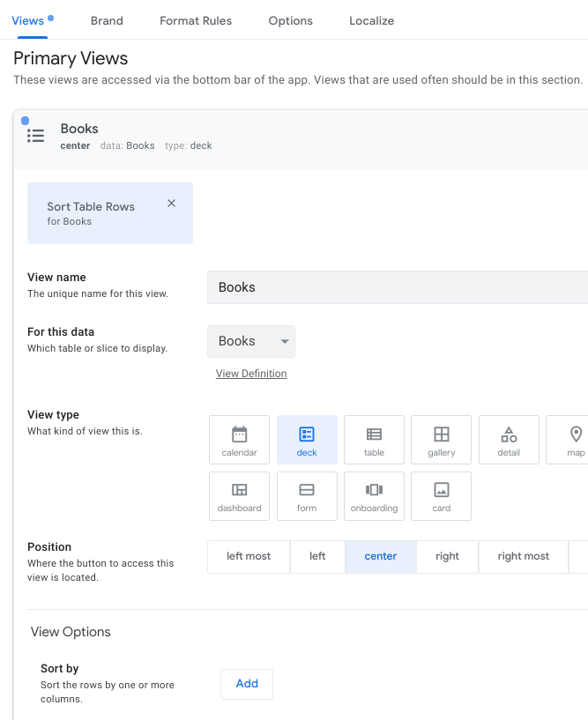Viewport: 588px width, 720px height.
Task: Choose the table view type
Action: (374, 439)
